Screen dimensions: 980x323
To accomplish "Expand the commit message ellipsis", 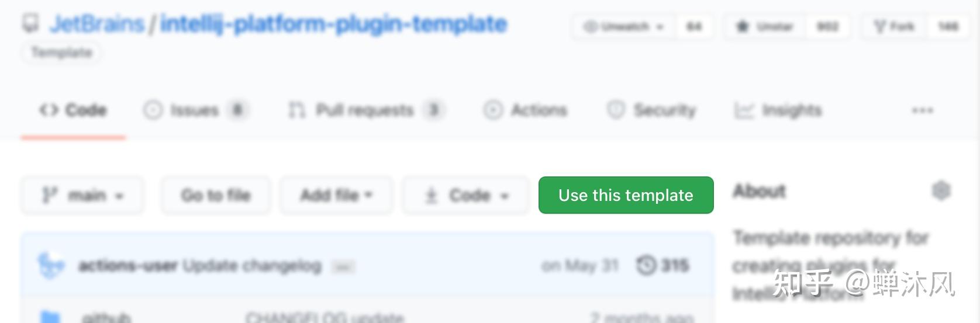I will tap(343, 267).
